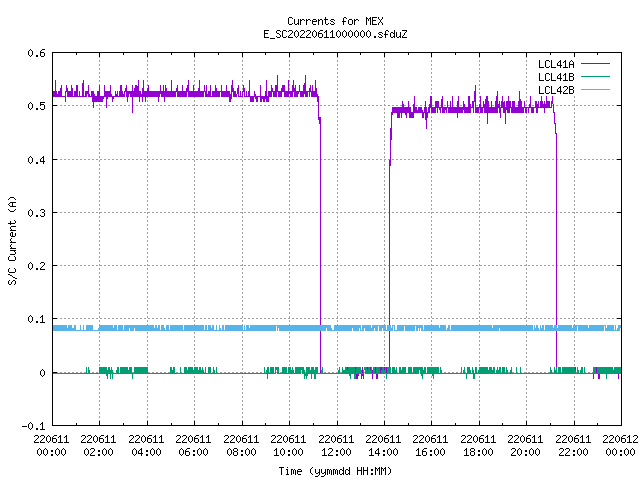Click the 0.6 y-axis tick label
640x480 pixels.
pos(36,53)
